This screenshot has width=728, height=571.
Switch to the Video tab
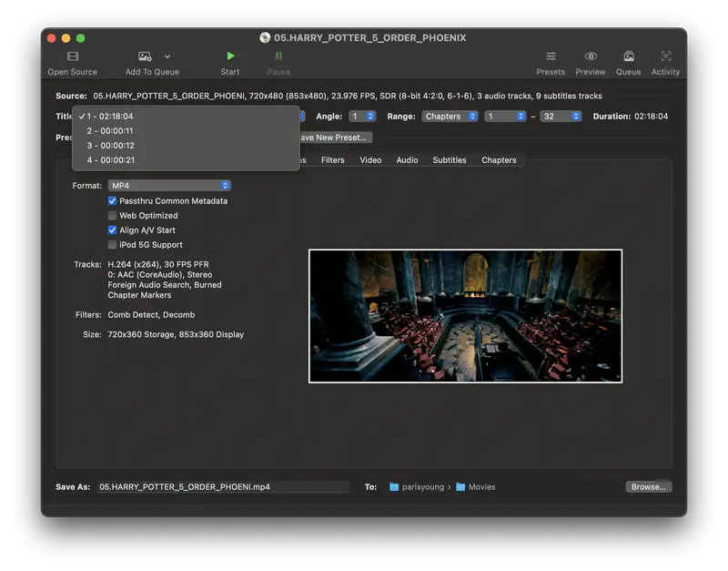370,158
